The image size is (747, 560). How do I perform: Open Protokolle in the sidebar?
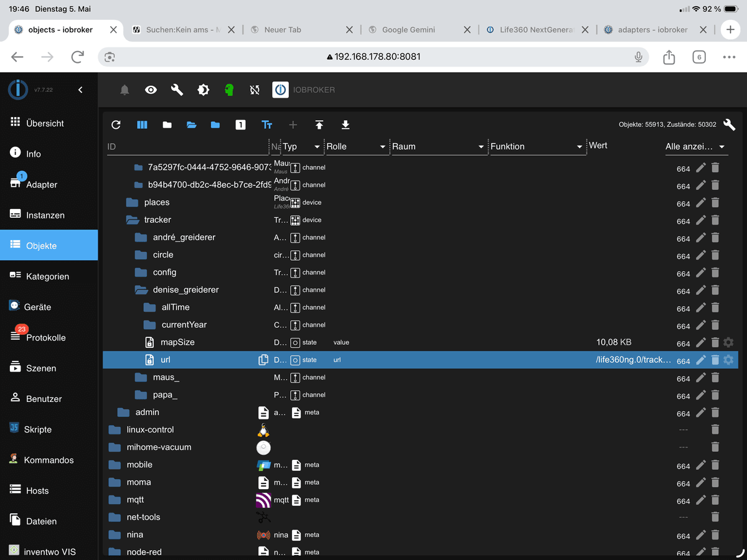49,337
